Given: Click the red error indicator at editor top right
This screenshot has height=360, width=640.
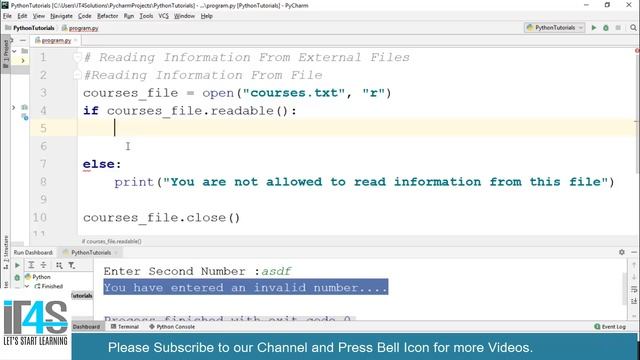Looking at the screenshot, I should click(637, 51).
